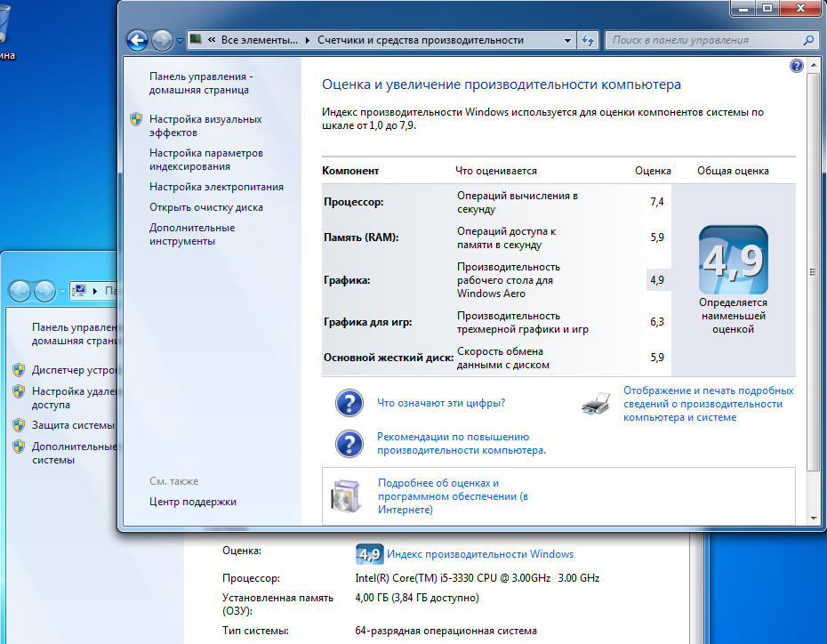The image size is (827, 644).
Task: Click the shield icon beside 'Защита системы'
Action: pos(19,425)
